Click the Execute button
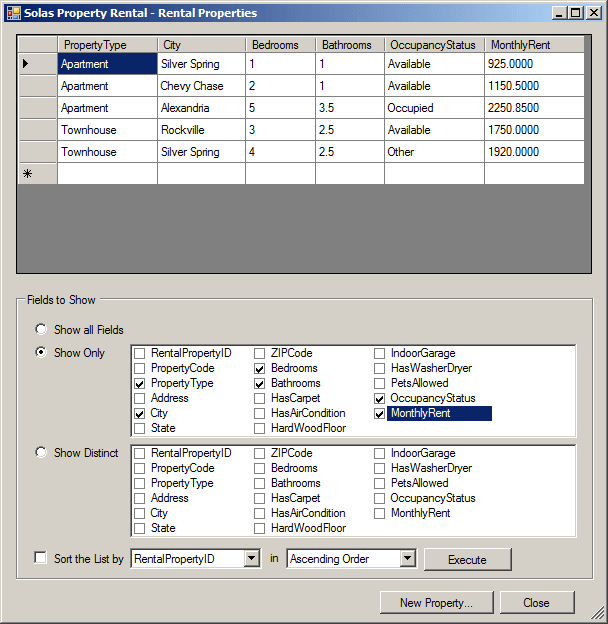This screenshot has height=624, width=608. pyautogui.click(x=468, y=560)
